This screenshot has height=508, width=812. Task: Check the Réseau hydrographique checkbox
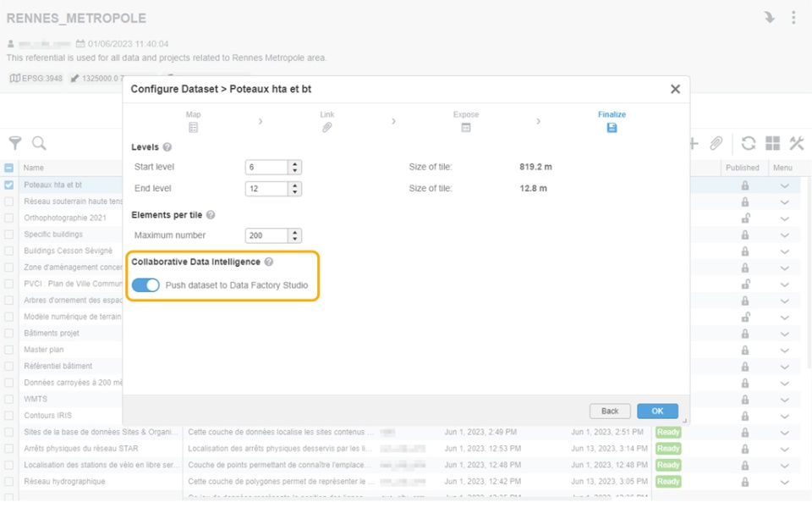pos(8,482)
